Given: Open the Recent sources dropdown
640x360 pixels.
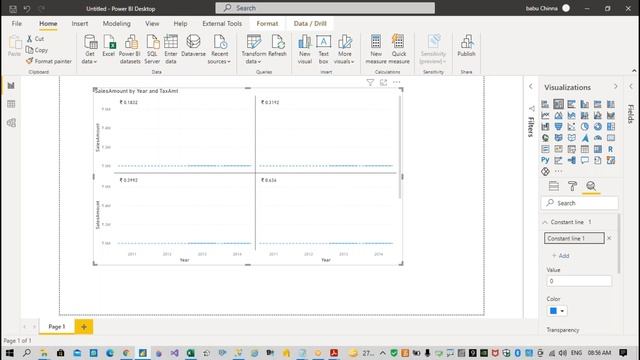Looking at the screenshot, I should 219,49.
